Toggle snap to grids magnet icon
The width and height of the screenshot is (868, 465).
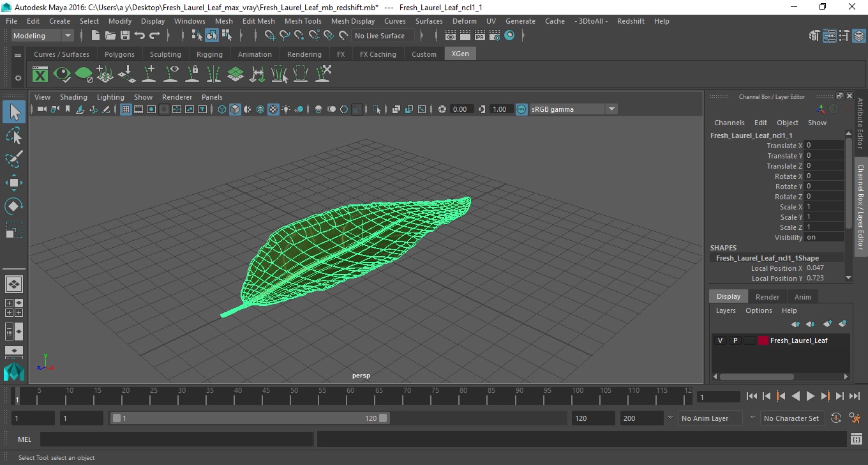coord(270,36)
